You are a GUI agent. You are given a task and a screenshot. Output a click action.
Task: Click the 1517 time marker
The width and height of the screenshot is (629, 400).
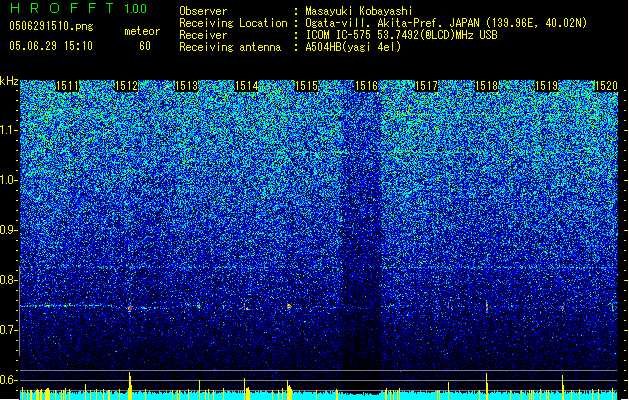tap(426, 86)
